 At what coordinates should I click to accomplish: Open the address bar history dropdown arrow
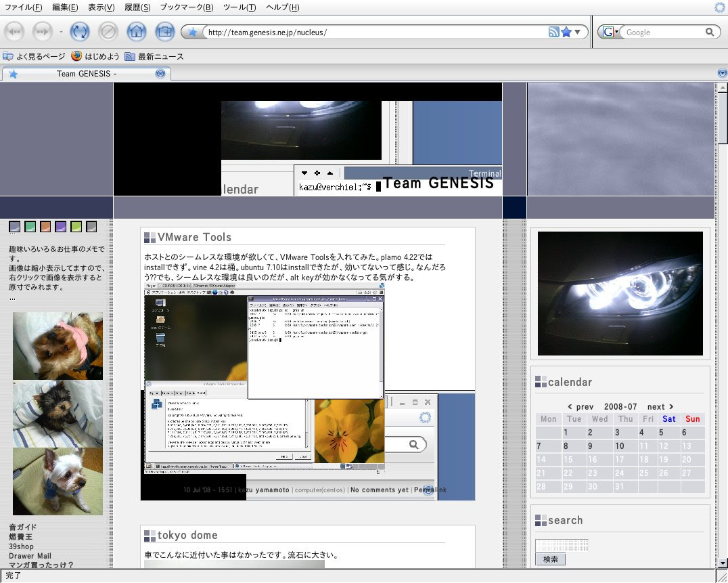coord(578,32)
